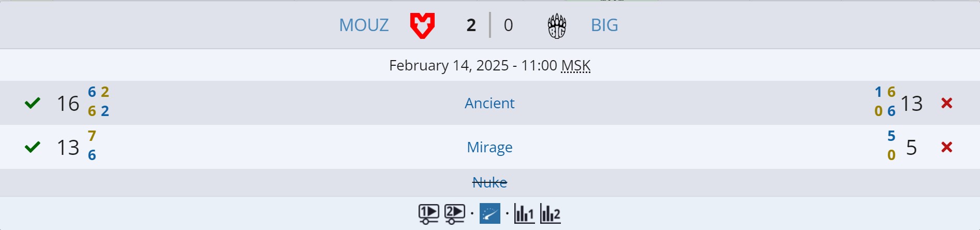Click the red X on Mirage row

(x=947, y=147)
